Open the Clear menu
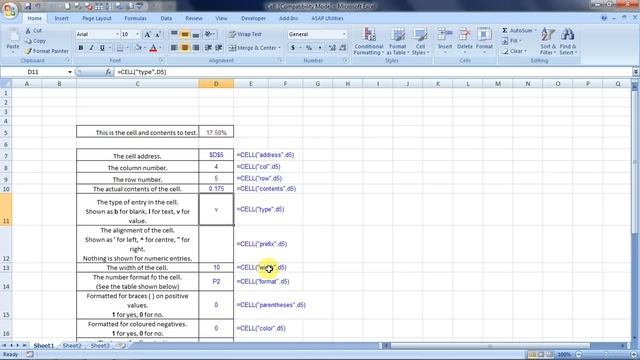 tap(514, 51)
